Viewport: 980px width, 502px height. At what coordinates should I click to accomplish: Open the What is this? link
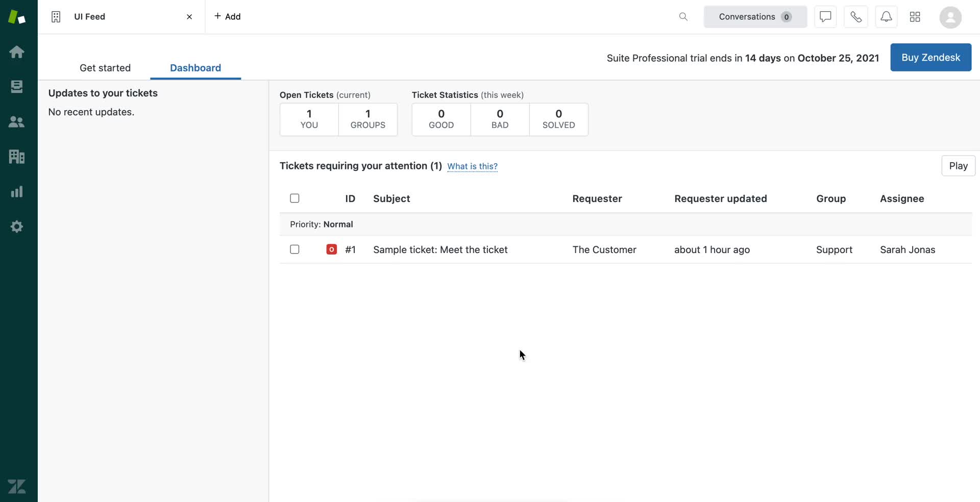coord(472,166)
